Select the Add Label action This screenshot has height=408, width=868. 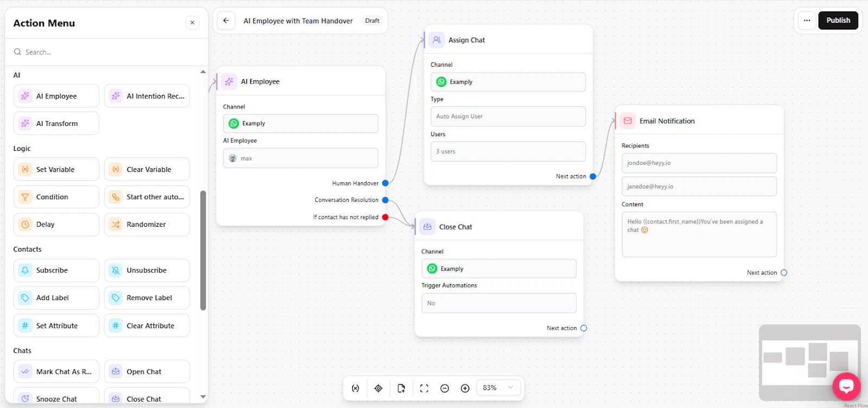(x=56, y=298)
